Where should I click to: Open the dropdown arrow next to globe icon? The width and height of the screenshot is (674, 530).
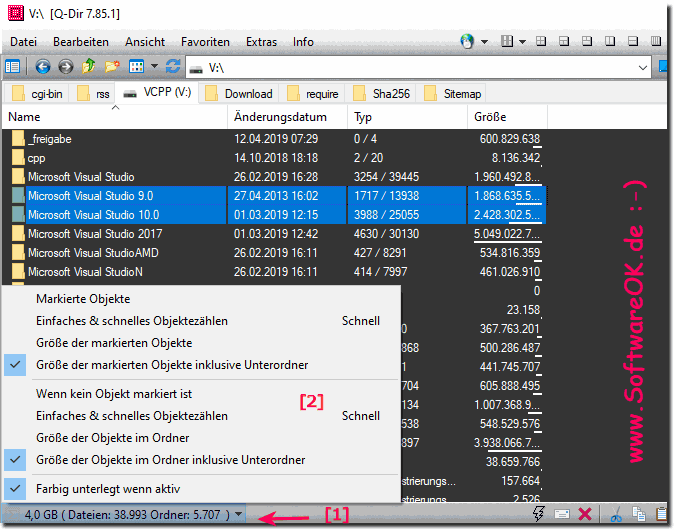[x=484, y=42]
